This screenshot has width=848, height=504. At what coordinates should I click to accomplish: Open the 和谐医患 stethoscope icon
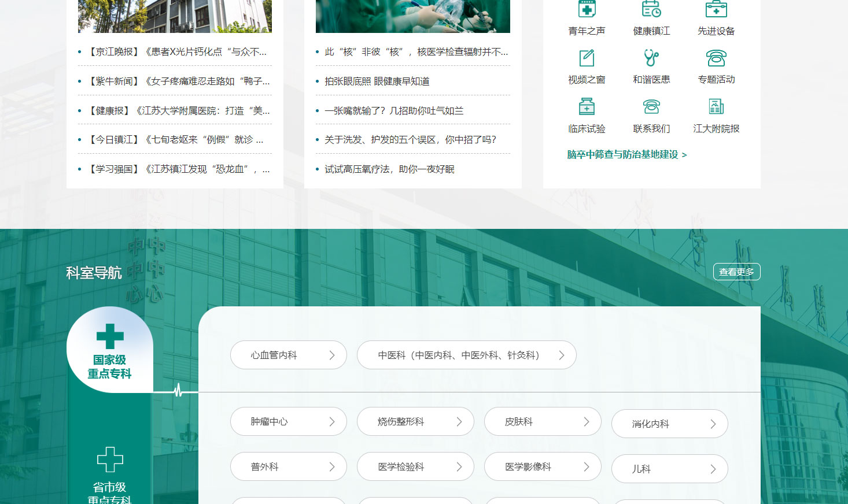click(x=651, y=58)
